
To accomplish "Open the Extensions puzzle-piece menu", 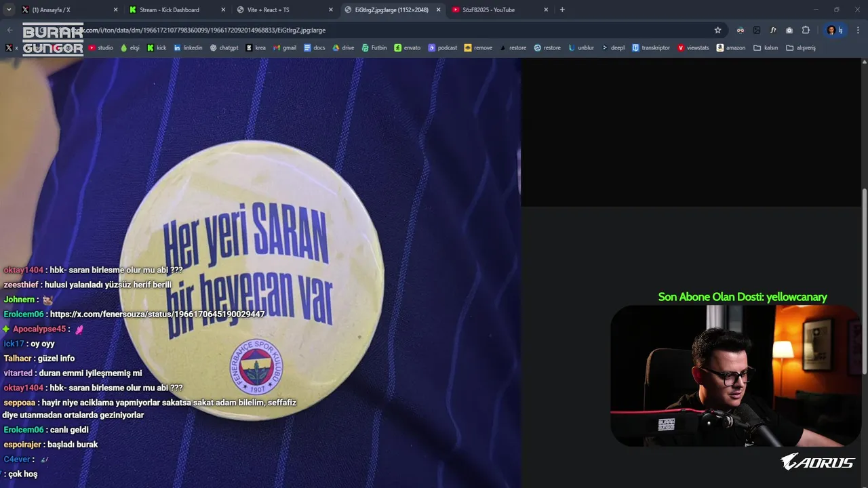I will tap(806, 30).
